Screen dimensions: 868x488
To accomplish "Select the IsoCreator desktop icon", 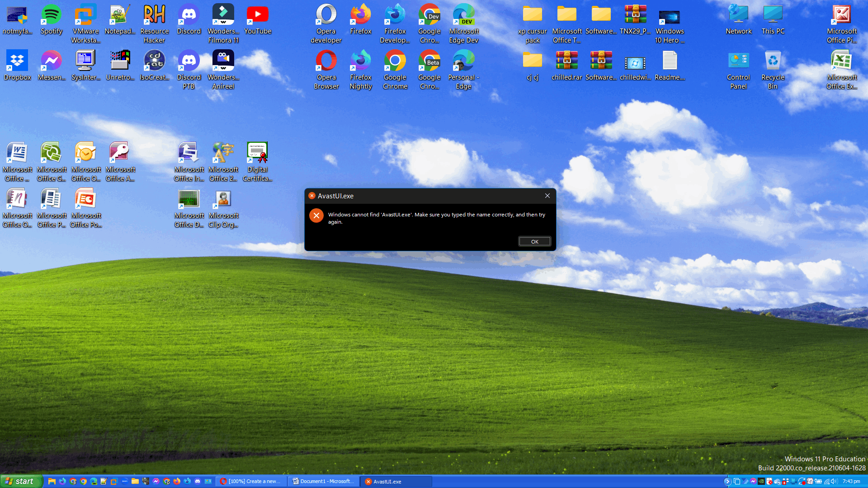I will (155, 66).
